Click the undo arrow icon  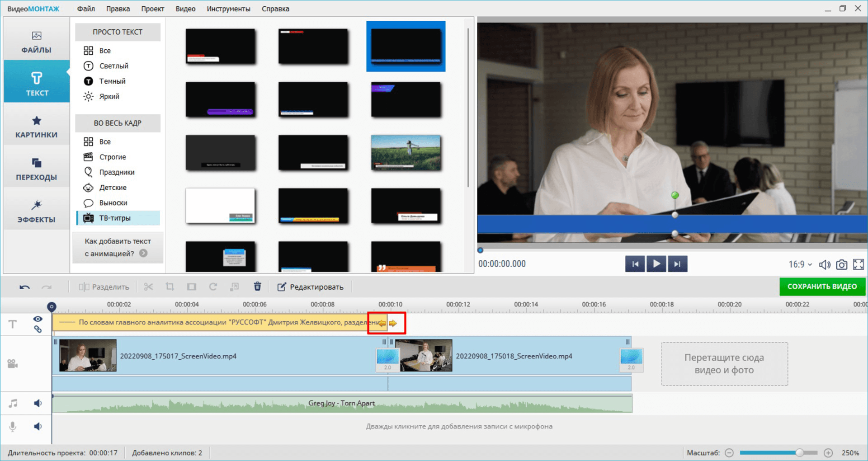(x=25, y=287)
